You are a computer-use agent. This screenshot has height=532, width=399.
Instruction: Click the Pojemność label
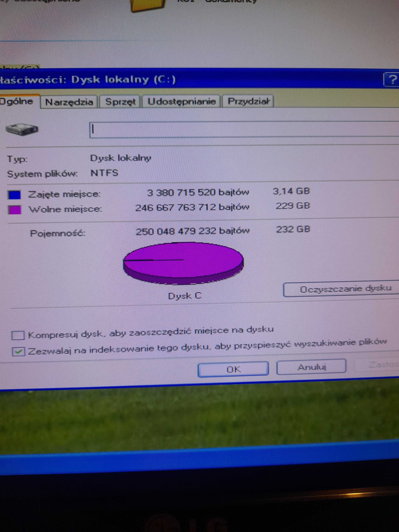click(x=58, y=233)
